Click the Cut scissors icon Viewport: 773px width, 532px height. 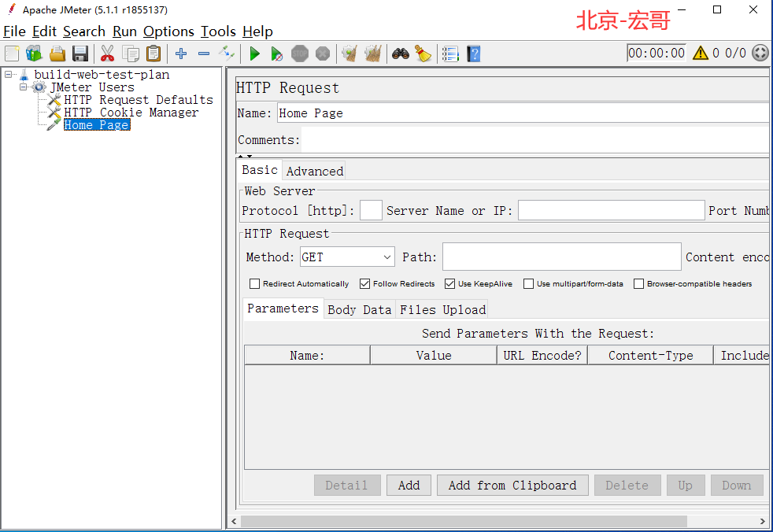click(107, 54)
